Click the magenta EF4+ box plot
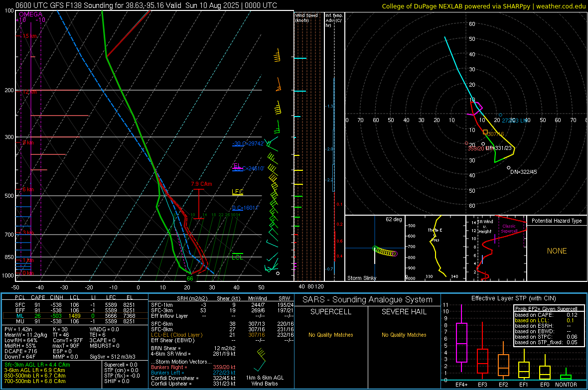Screen dimensions: 588x390 (x=461, y=339)
